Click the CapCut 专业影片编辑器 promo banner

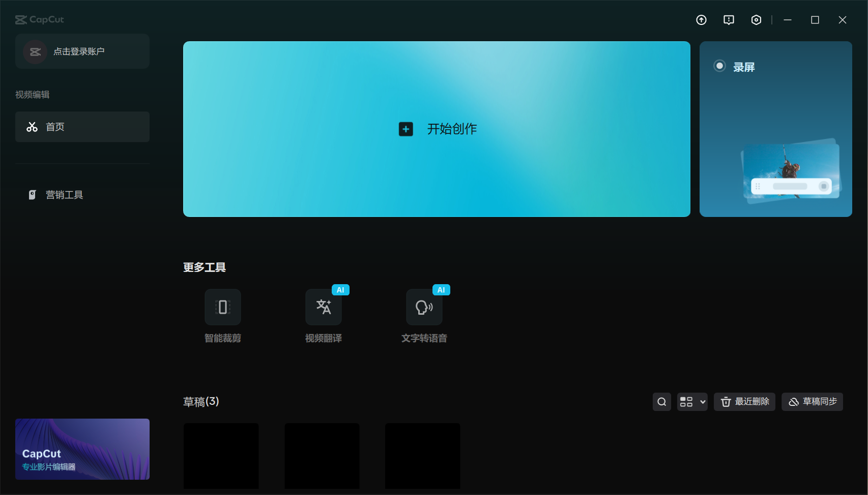pyautogui.click(x=82, y=449)
